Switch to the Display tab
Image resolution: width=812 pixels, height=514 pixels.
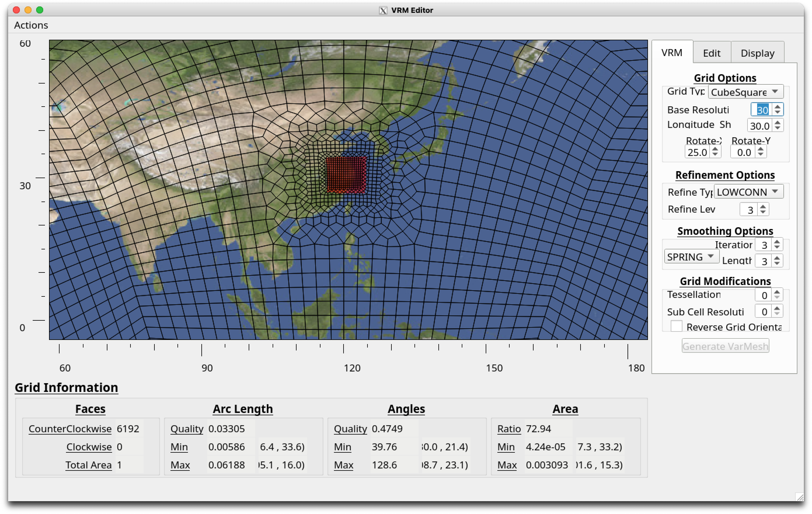click(x=757, y=53)
